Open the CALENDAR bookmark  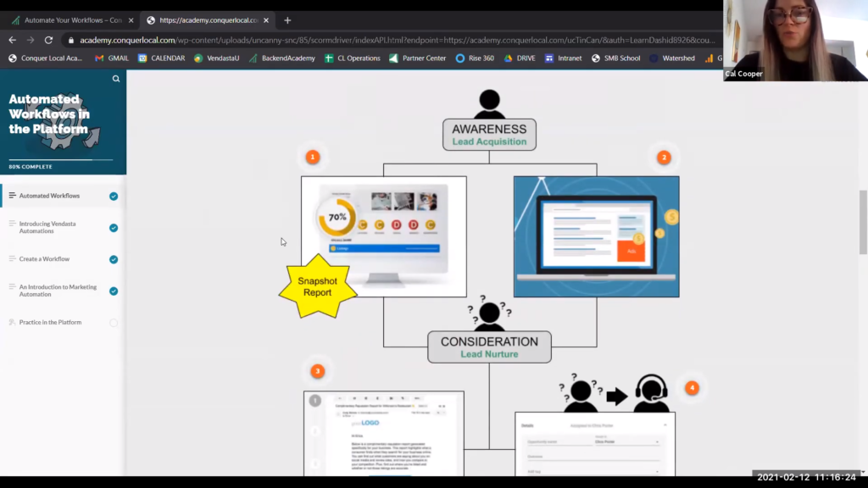tap(162, 58)
